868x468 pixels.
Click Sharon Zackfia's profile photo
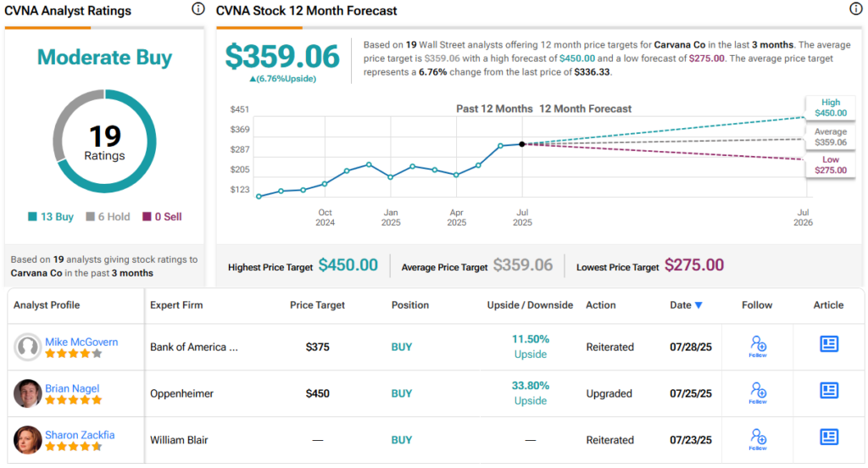28,440
